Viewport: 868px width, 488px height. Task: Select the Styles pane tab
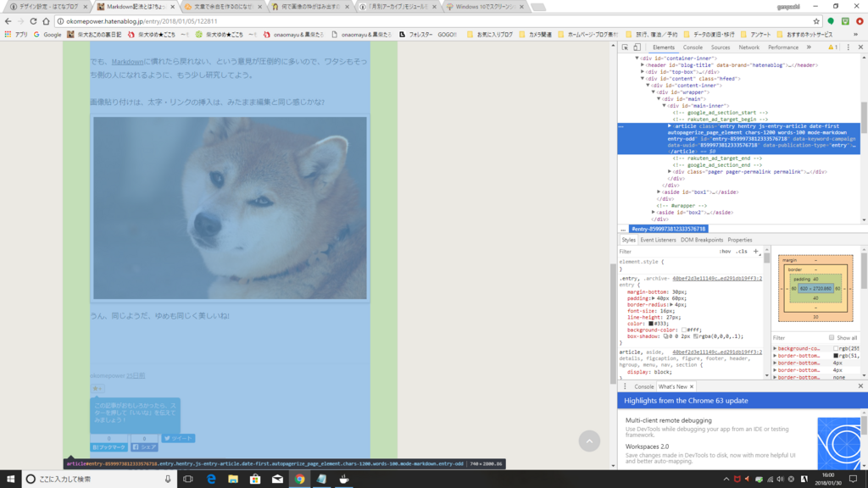point(628,240)
